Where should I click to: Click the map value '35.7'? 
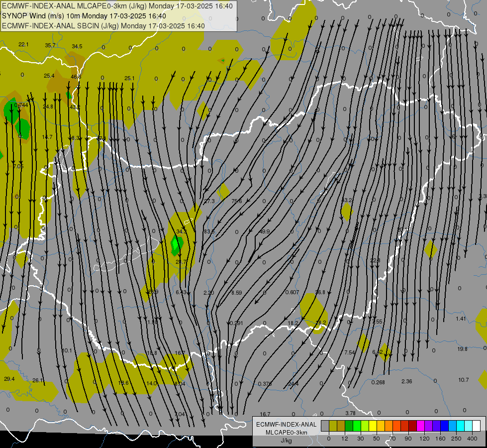pos(50,45)
